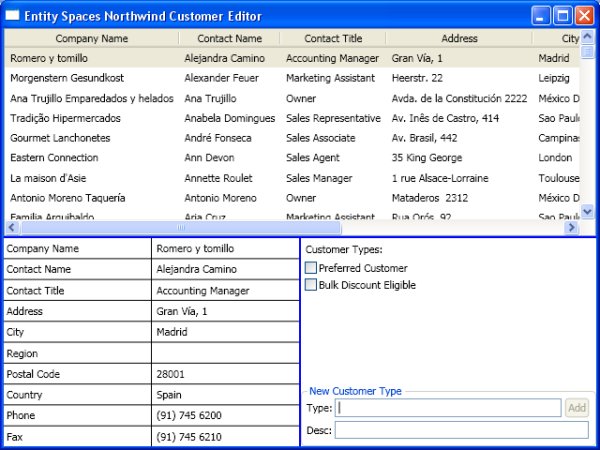Click city cell London

pyautogui.click(x=555, y=158)
